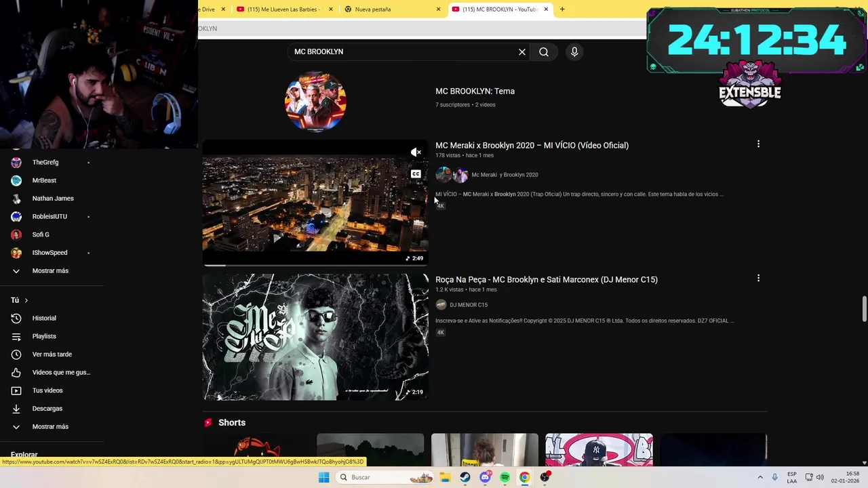Open OBS Studio from taskbar
868x488 pixels.
[545, 477]
